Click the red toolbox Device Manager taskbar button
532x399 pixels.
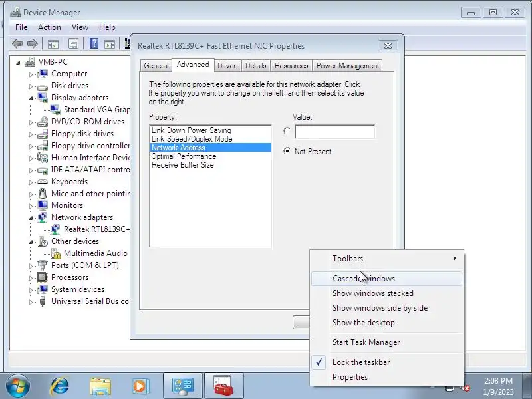point(223,386)
